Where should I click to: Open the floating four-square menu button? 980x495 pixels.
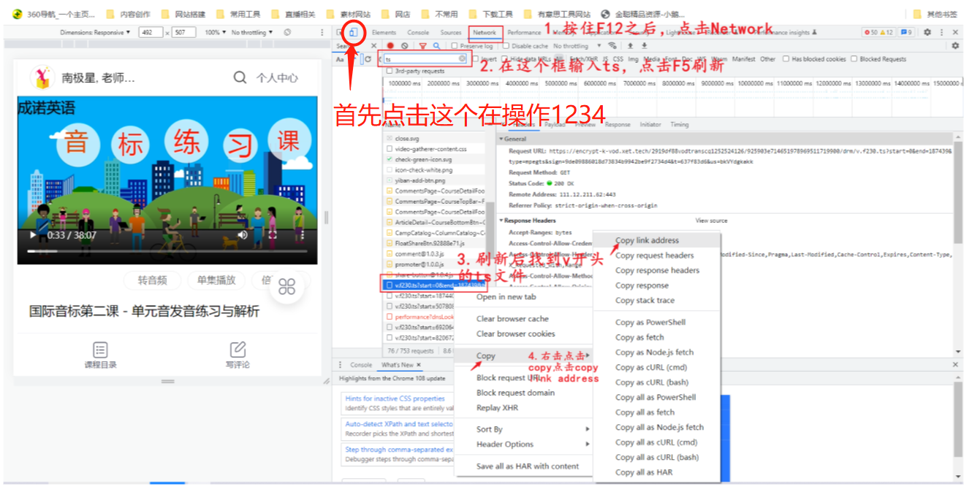[287, 286]
